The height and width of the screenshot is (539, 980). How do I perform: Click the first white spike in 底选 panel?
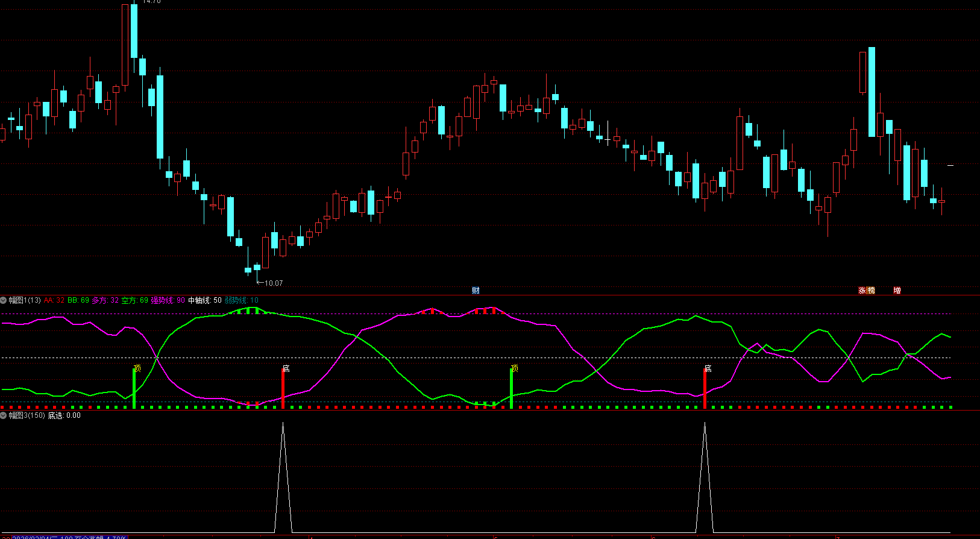coord(283,478)
